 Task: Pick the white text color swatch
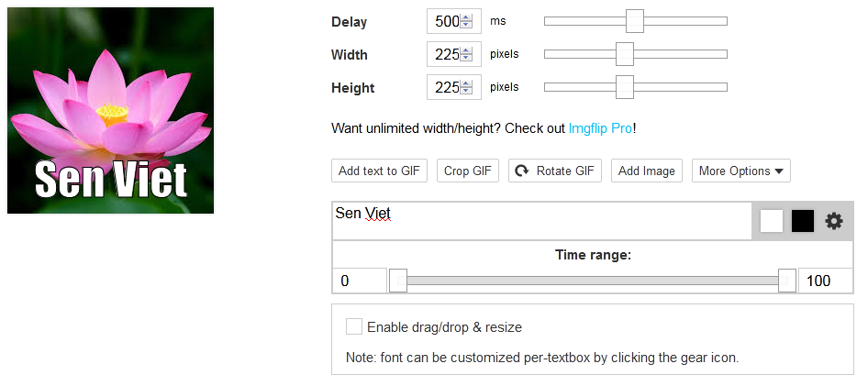pyautogui.click(x=772, y=221)
